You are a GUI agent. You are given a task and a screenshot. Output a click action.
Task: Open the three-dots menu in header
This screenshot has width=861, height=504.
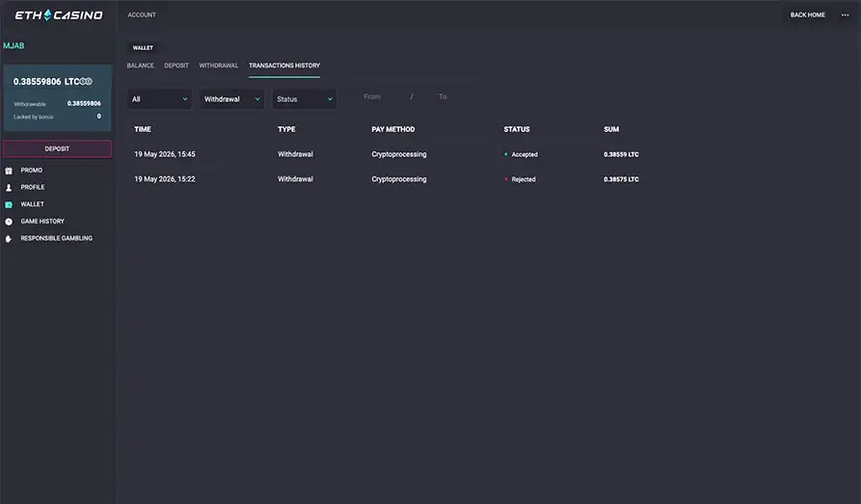(845, 14)
